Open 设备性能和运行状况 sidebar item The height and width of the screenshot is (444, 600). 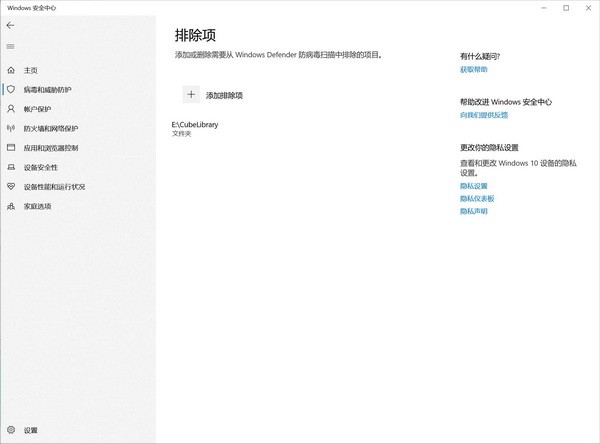click(54, 187)
